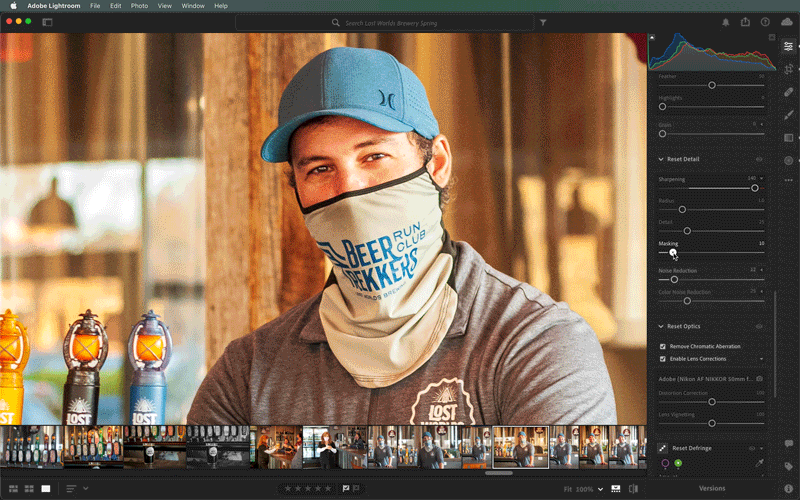The width and height of the screenshot is (800, 500).
Task: Click the lens profile camera icon
Action: [x=760, y=379]
